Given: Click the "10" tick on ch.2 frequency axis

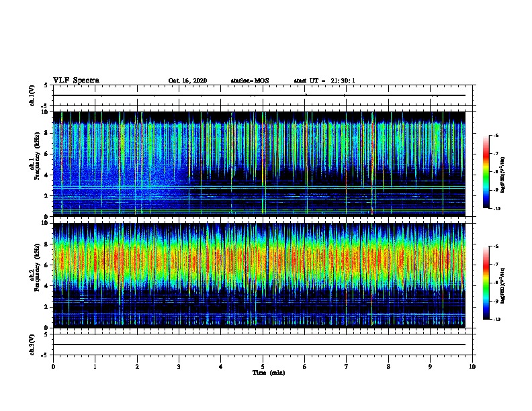Looking at the screenshot, I should click(x=46, y=223).
